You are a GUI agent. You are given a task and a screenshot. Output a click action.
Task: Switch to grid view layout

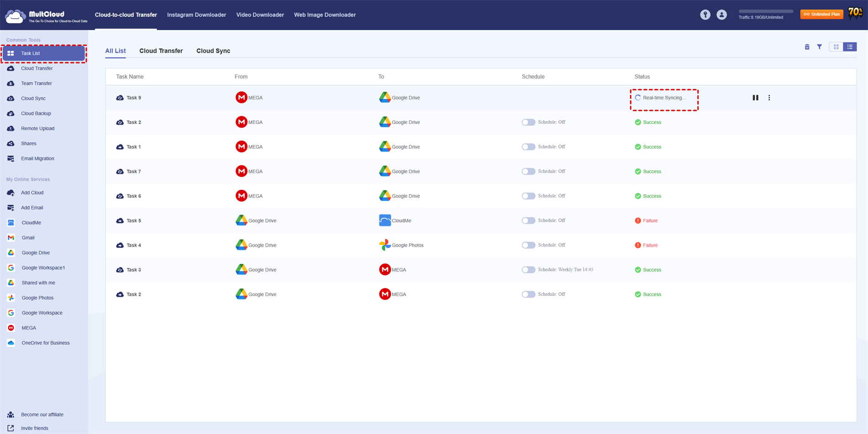coord(836,47)
